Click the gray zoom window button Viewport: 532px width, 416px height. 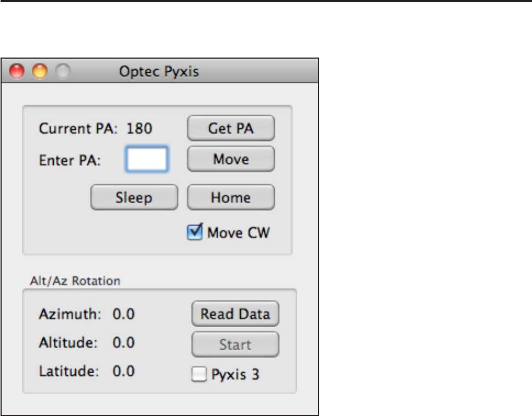63,72
